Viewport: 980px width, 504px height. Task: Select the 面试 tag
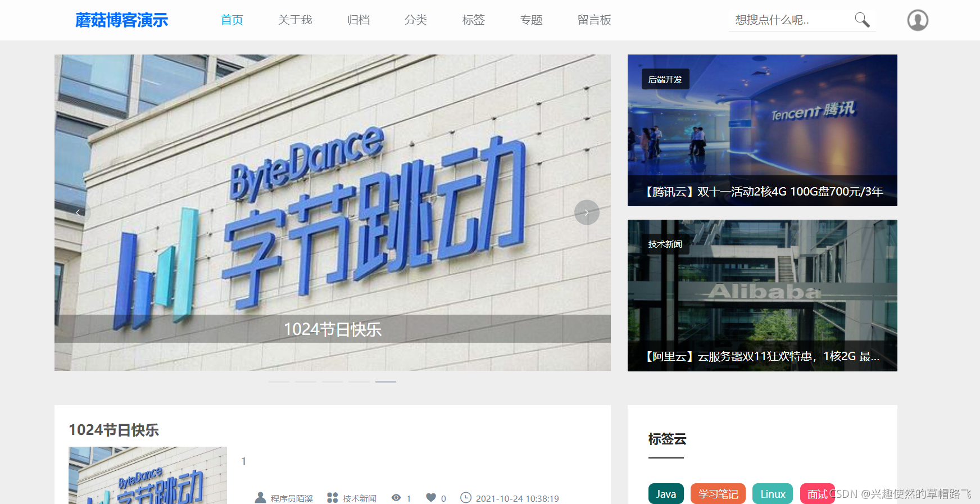[818, 494]
